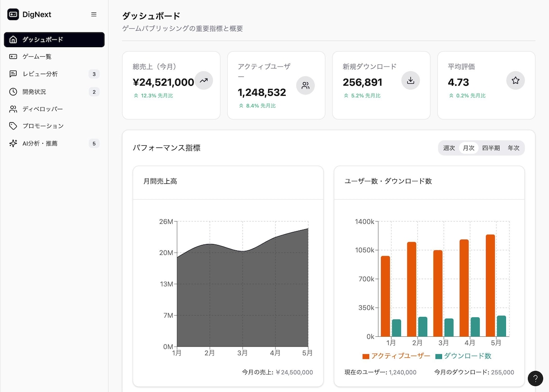Click the badge 5 on AI分析・推薦
Viewport: 549px width, 392px height.
point(94,144)
